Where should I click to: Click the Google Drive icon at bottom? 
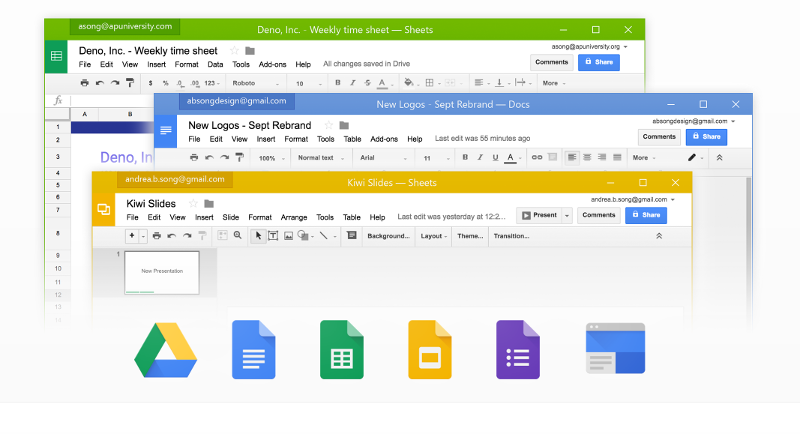(x=166, y=350)
